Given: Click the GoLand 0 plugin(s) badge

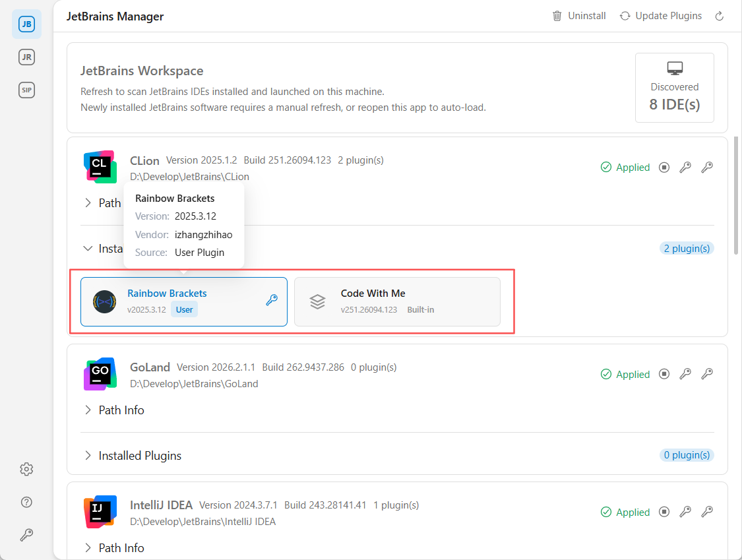Looking at the screenshot, I should pos(687,455).
